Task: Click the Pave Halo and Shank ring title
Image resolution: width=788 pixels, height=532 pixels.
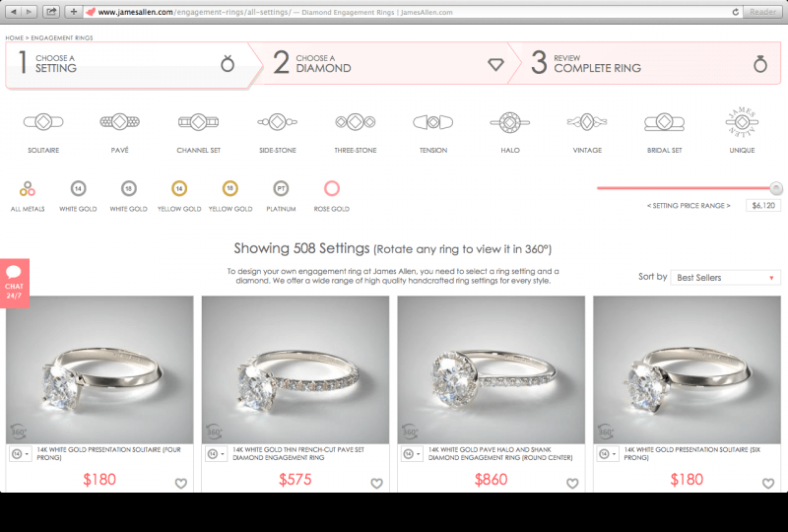Action: point(500,453)
